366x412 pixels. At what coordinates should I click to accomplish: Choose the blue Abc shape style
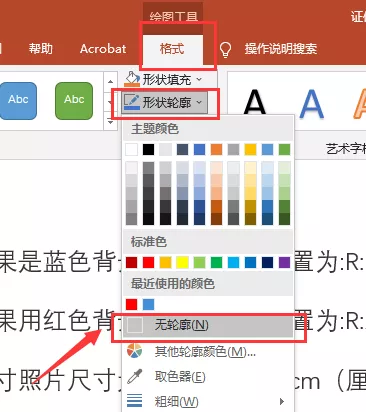click(x=18, y=101)
